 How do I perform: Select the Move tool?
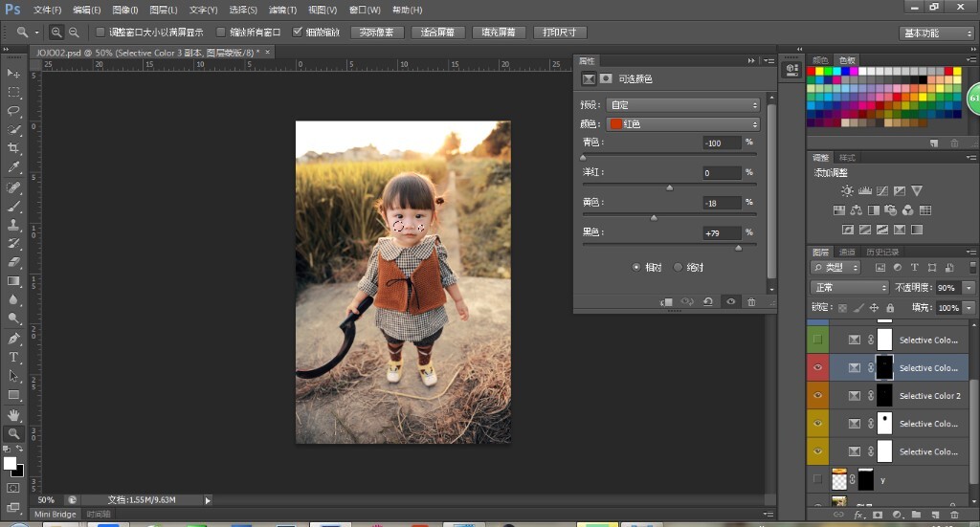[13, 74]
